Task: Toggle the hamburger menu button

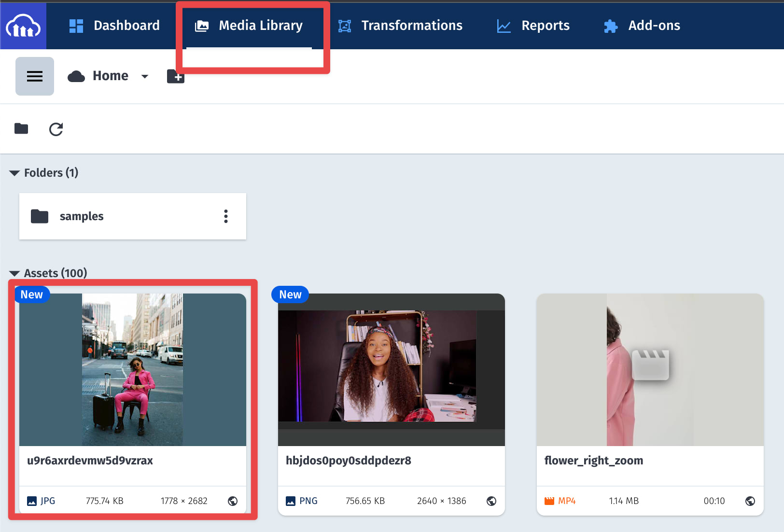Action: click(35, 76)
